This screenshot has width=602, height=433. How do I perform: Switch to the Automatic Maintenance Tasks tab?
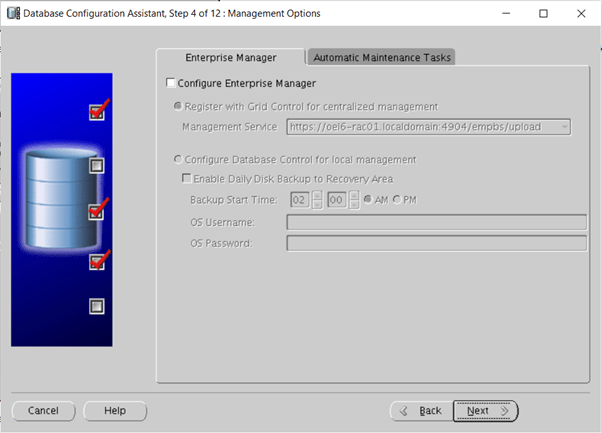click(x=380, y=57)
